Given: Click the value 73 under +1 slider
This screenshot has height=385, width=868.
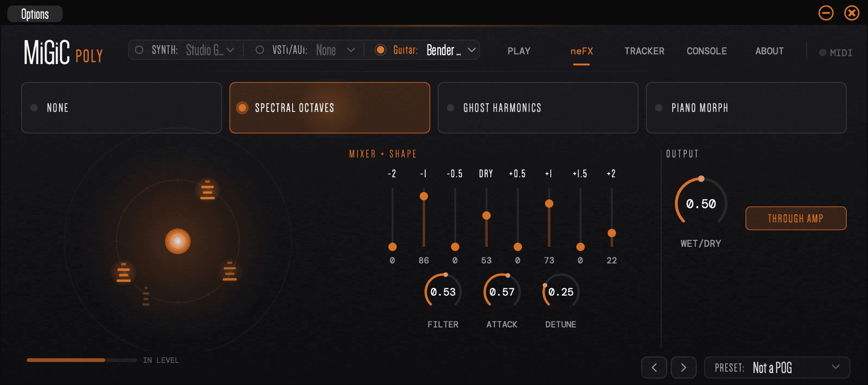Looking at the screenshot, I should click(549, 260).
